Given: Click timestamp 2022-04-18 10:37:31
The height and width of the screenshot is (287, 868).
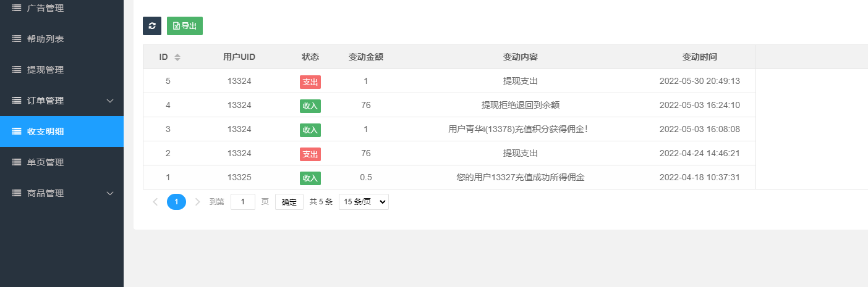Looking at the screenshot, I should pyautogui.click(x=700, y=177).
